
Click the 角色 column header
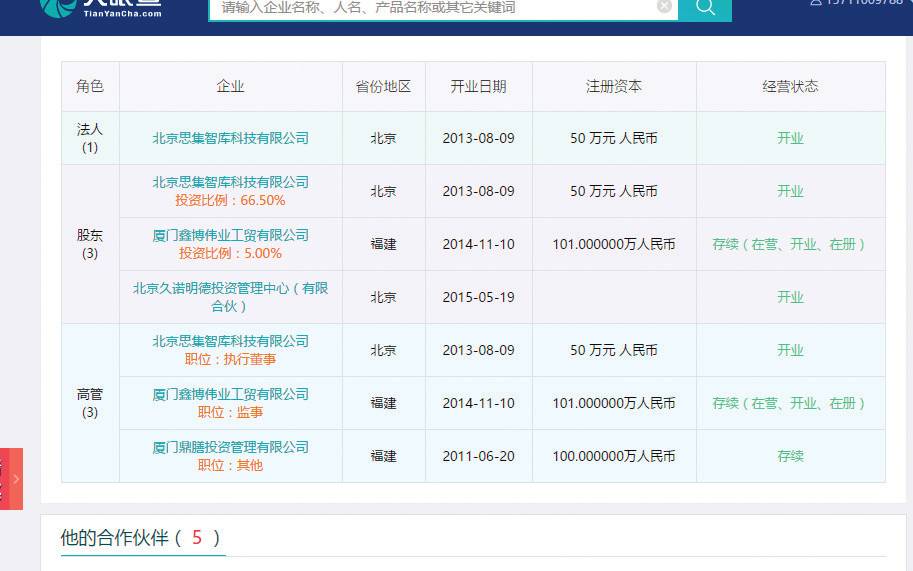pos(90,87)
